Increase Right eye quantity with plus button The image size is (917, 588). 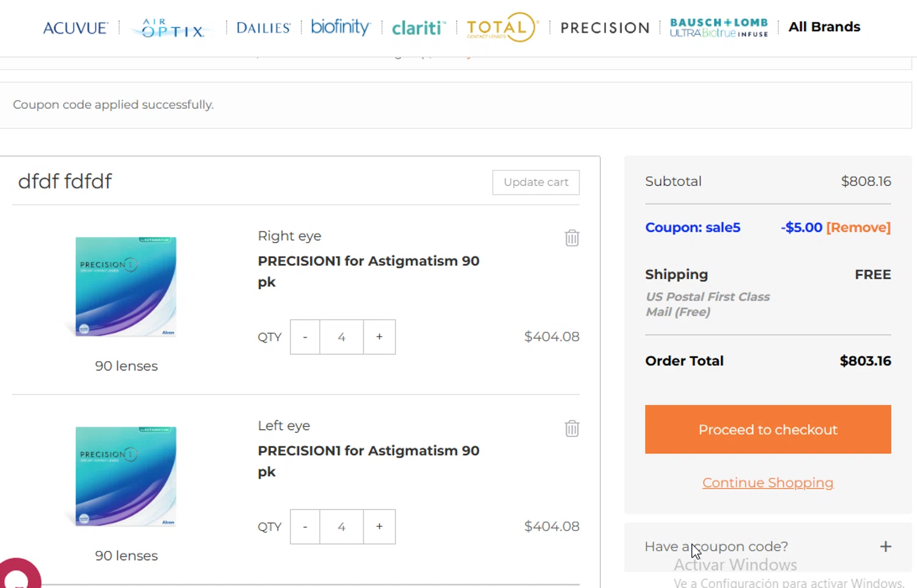pos(379,337)
